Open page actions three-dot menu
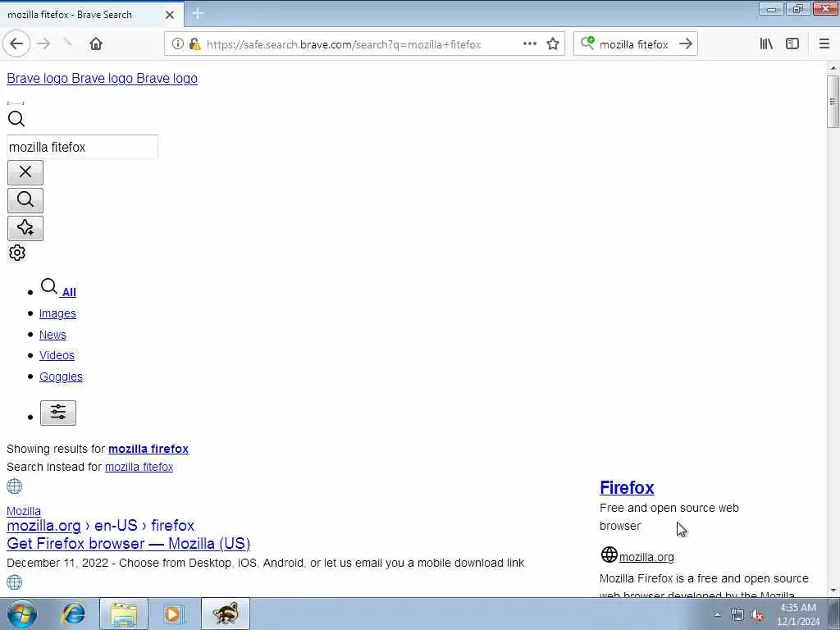 529,44
